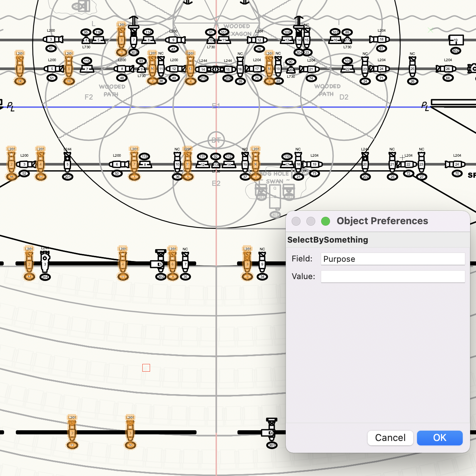Image resolution: width=476 pixels, height=476 pixels.
Task: Click the Field input containing Purpose
Action: tap(393, 259)
